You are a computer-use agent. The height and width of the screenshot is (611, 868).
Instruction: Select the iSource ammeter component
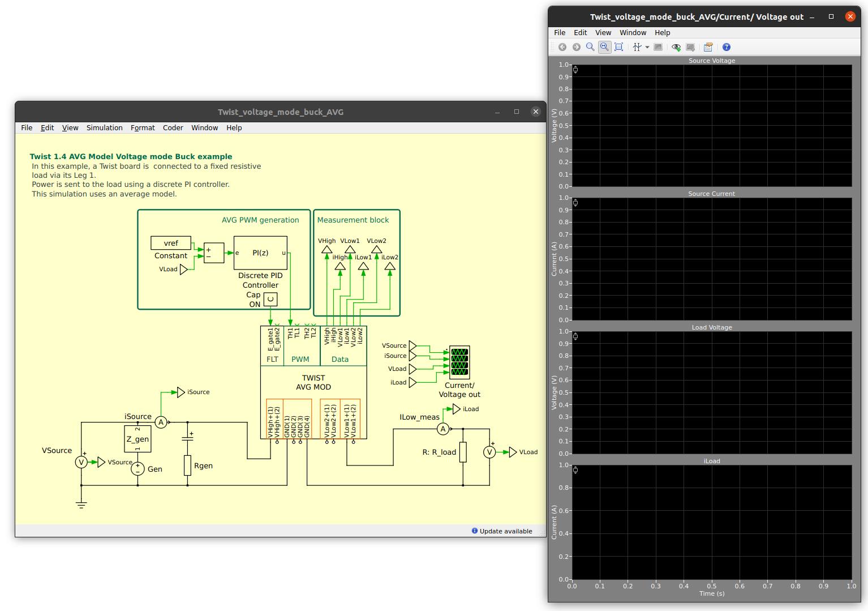(x=161, y=422)
